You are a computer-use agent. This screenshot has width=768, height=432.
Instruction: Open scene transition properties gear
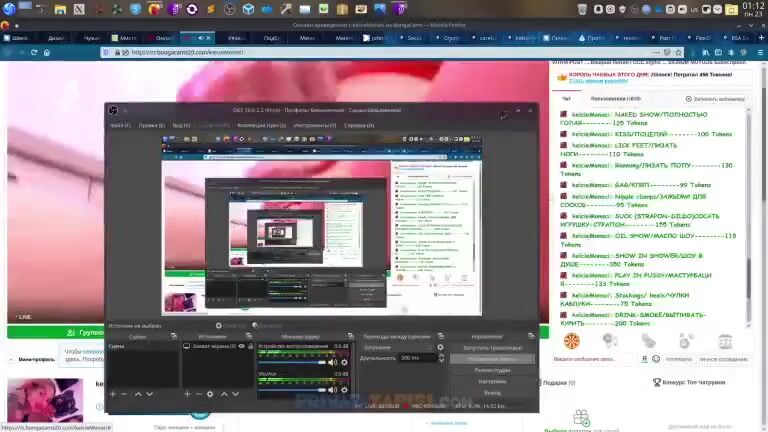[441, 347]
